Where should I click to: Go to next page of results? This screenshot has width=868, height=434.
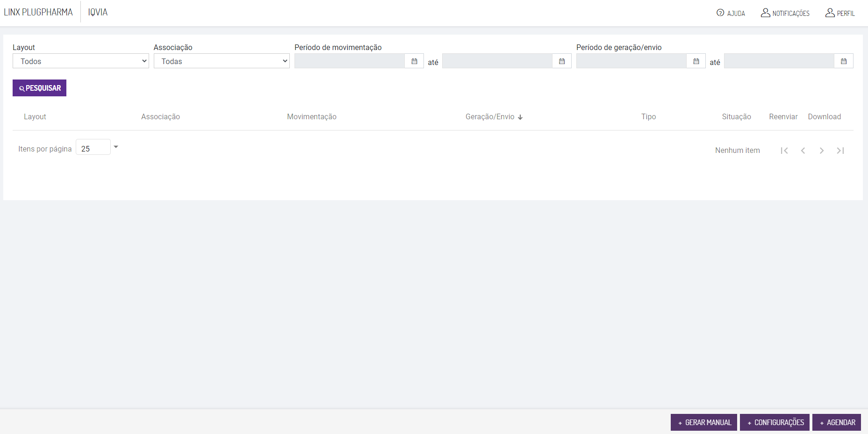[x=822, y=151]
